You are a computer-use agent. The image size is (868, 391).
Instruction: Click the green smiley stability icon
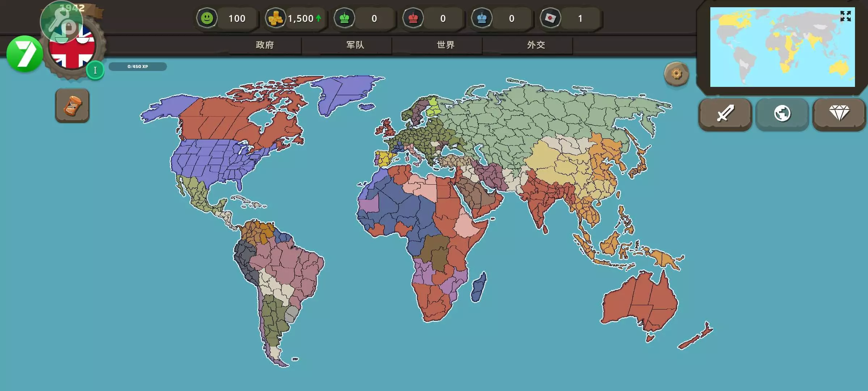[x=207, y=18]
